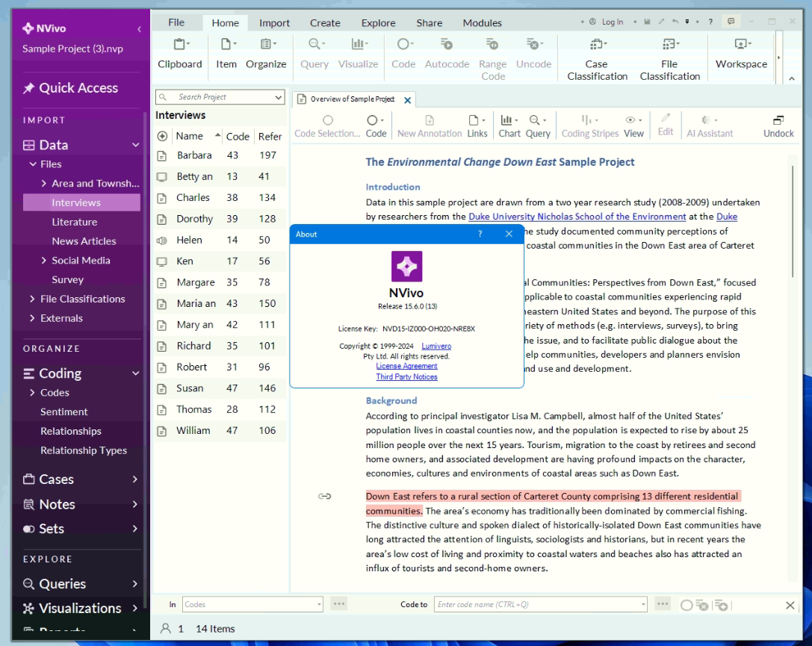Click the user profile icon in status bar
Viewport: 812px width, 646px height.
165,628
